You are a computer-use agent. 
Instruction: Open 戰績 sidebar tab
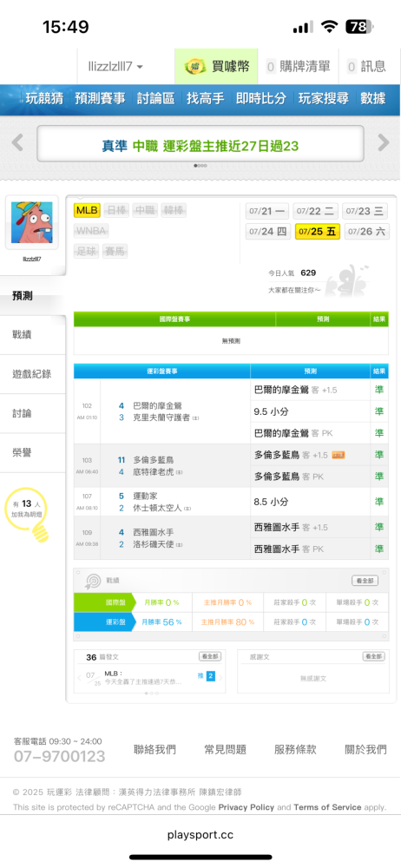[33, 335]
